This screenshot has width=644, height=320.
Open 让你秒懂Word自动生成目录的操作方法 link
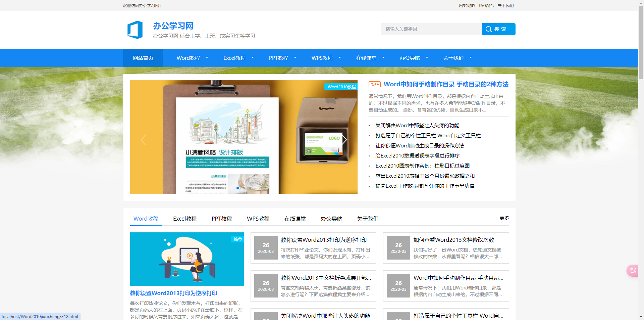[x=420, y=145]
